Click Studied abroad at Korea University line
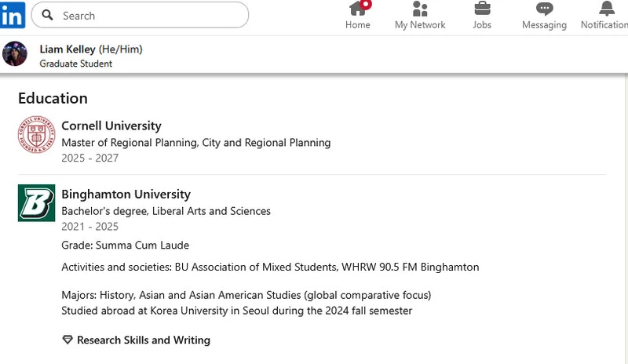628x364 pixels. click(237, 311)
